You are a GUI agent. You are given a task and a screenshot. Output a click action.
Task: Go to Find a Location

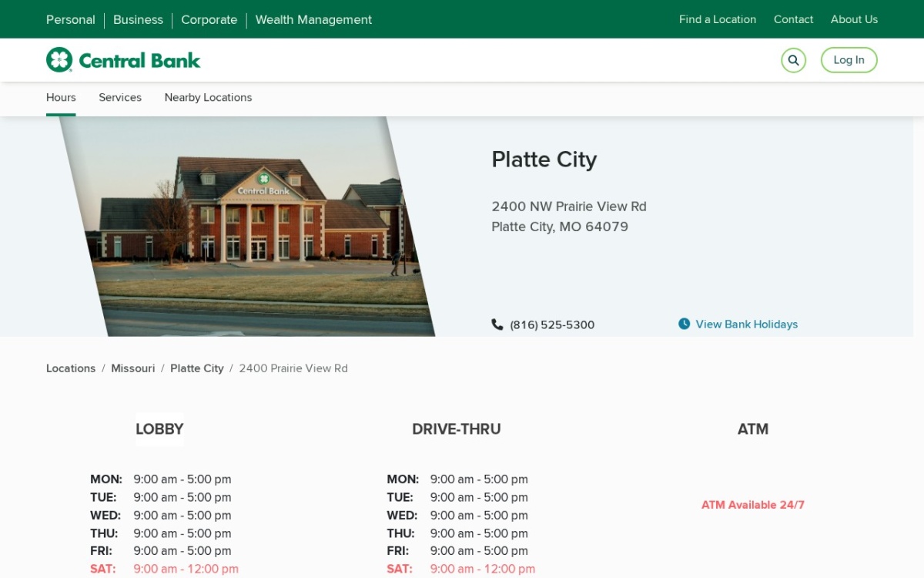pyautogui.click(x=718, y=19)
